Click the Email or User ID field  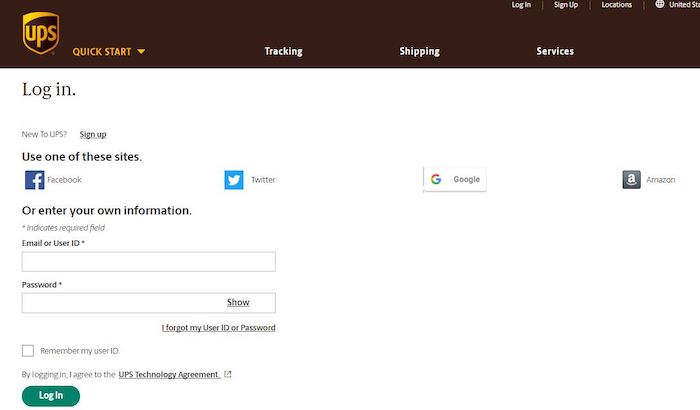tap(149, 262)
